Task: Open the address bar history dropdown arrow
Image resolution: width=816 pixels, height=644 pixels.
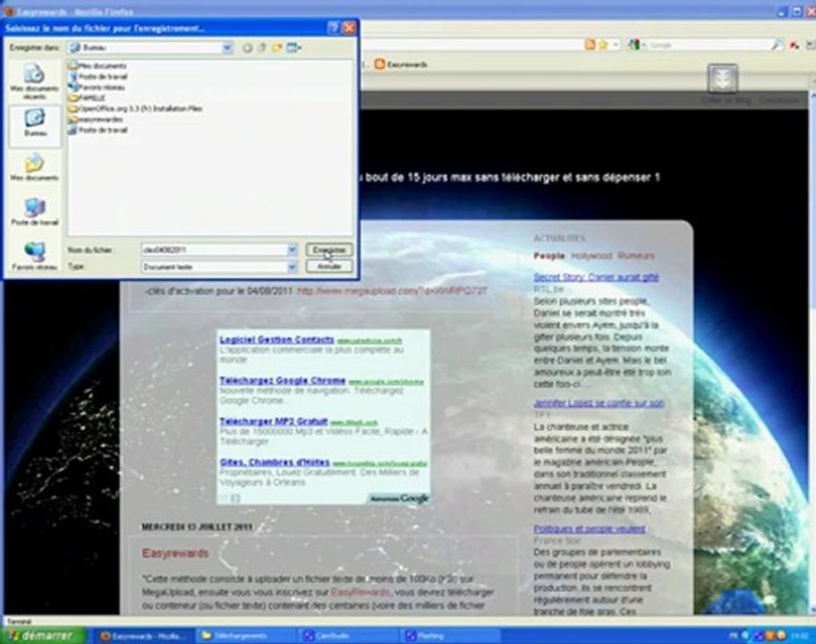Action: [x=616, y=46]
